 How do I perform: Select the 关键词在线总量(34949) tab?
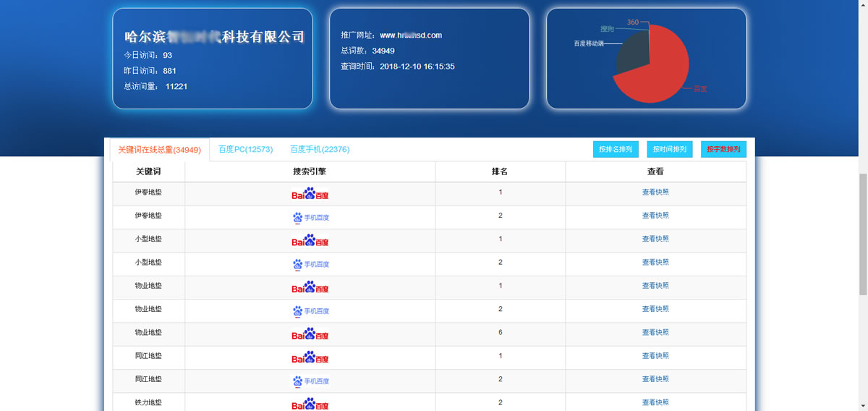[159, 150]
